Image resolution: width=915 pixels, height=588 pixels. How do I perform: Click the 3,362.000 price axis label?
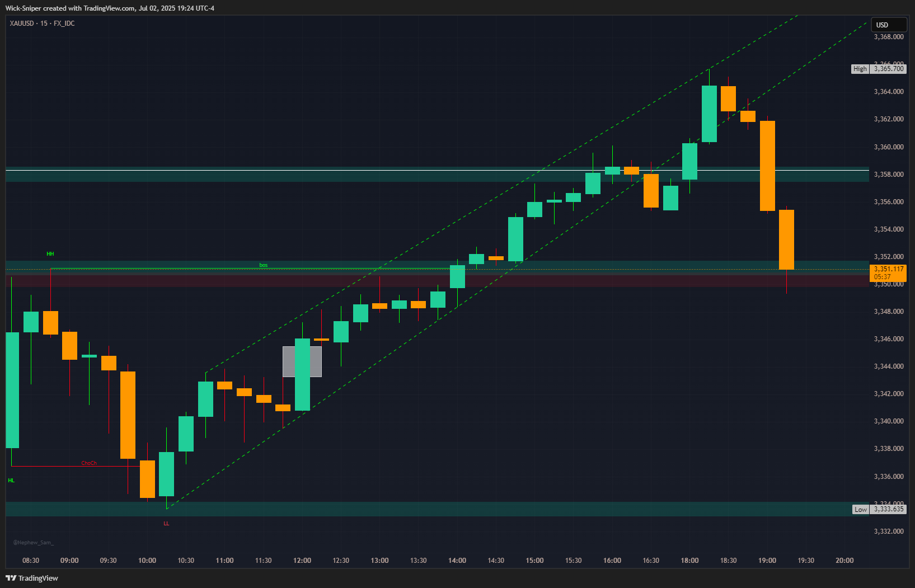[889, 119]
